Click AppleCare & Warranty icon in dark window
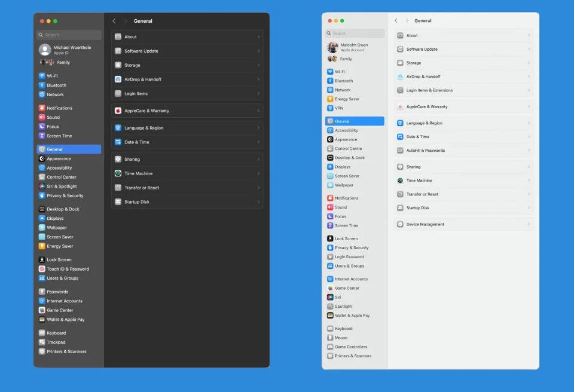The image size is (574, 392). pos(118,111)
